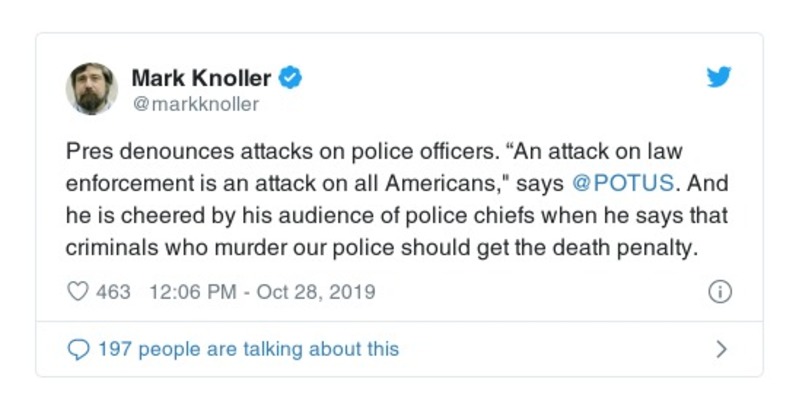799x414 pixels.
Task: Open the tweet info circle icon
Action: click(719, 293)
